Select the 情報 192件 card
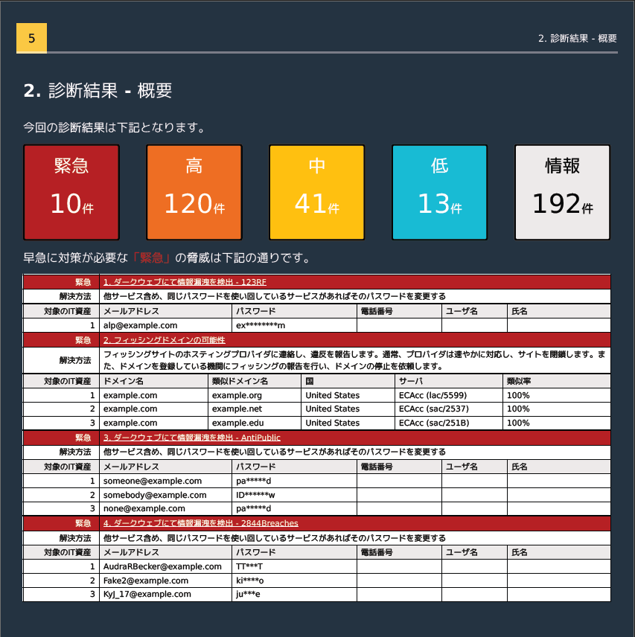 (562, 192)
